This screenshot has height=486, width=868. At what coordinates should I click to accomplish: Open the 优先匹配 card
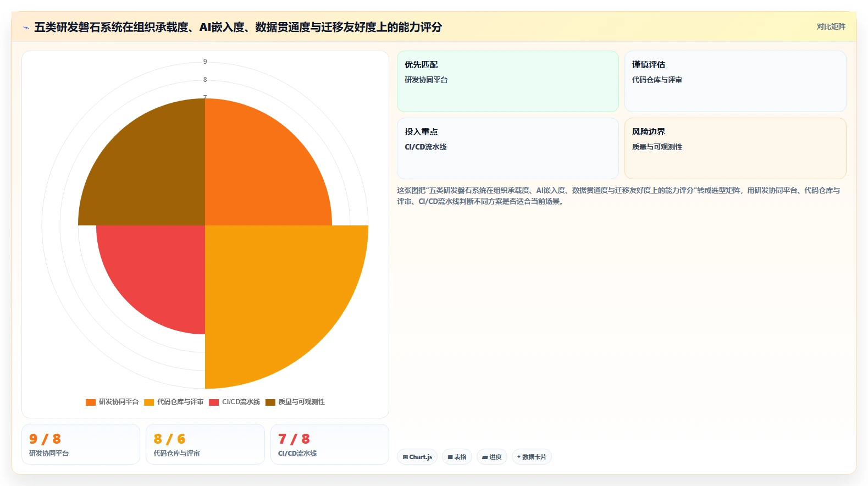pyautogui.click(x=508, y=81)
